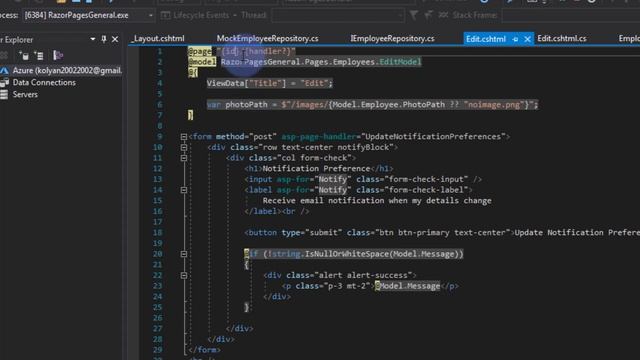The height and width of the screenshot is (360, 640).
Task: Click the Data Connections node icon
Action: [4, 82]
